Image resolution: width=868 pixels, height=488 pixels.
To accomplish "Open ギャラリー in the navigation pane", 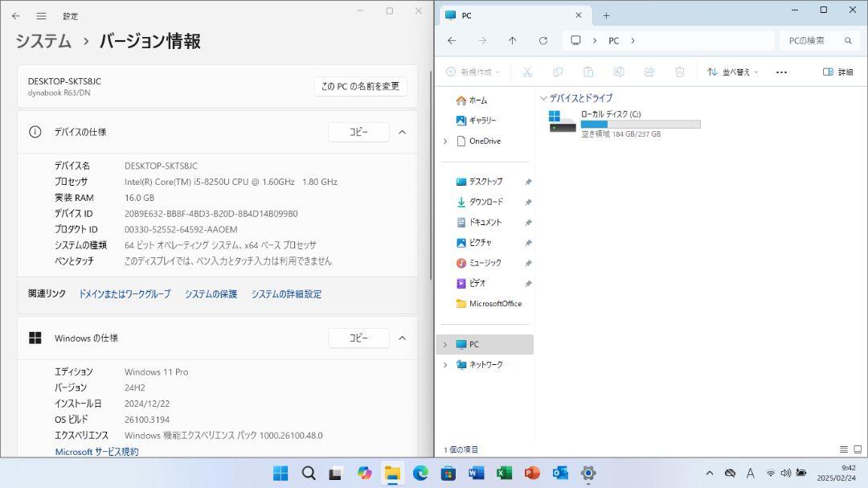I will [x=476, y=121].
